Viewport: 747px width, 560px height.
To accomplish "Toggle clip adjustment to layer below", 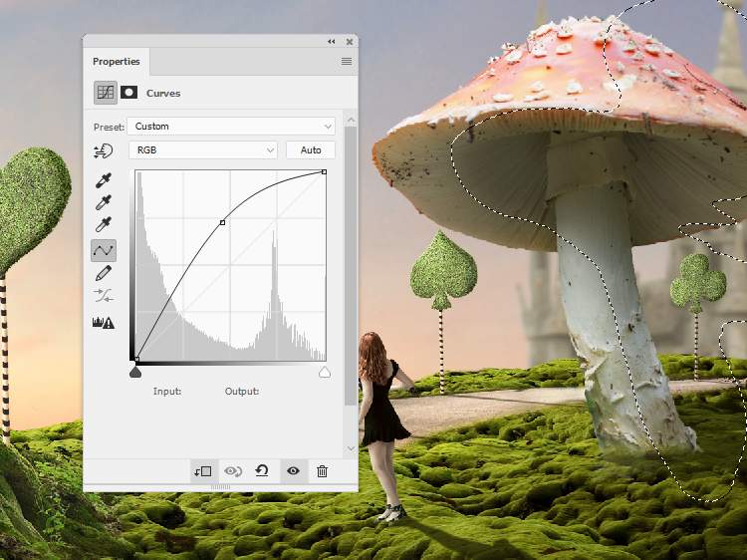I will [202, 471].
